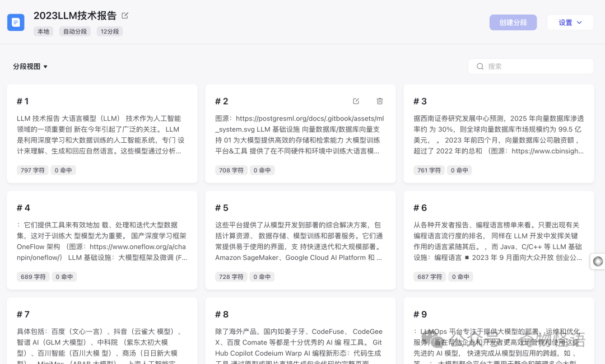This screenshot has width=605, height=364.
Task: Delete segment #2 with the trash icon
Action: [380, 101]
